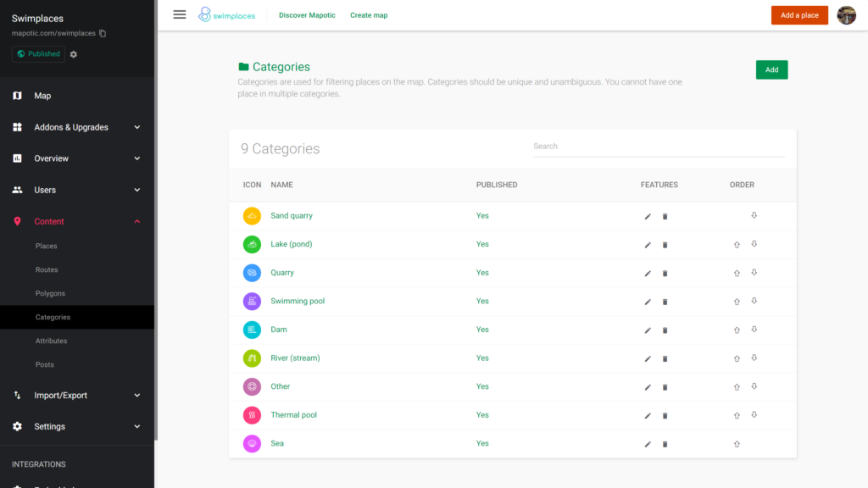The height and width of the screenshot is (488, 868).
Task: Expand Addons & Upgrades menu
Action: pyautogui.click(x=77, y=127)
